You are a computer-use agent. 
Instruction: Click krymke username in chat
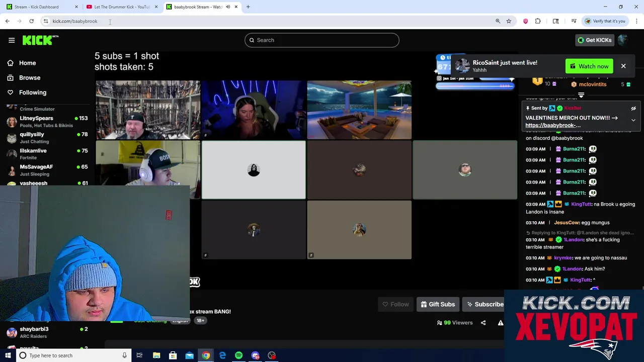(x=563, y=258)
